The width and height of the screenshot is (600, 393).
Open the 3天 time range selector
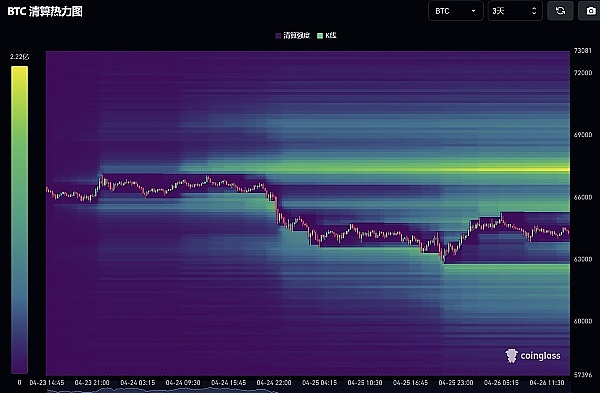tap(515, 11)
